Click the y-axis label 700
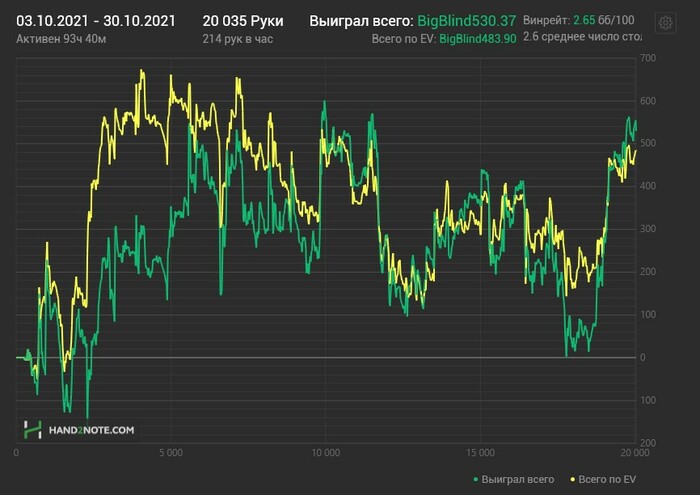Image resolution: width=700 pixels, height=495 pixels. pyautogui.click(x=648, y=58)
